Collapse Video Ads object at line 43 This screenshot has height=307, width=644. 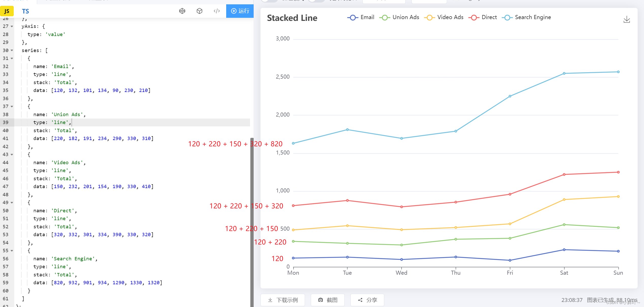point(12,154)
